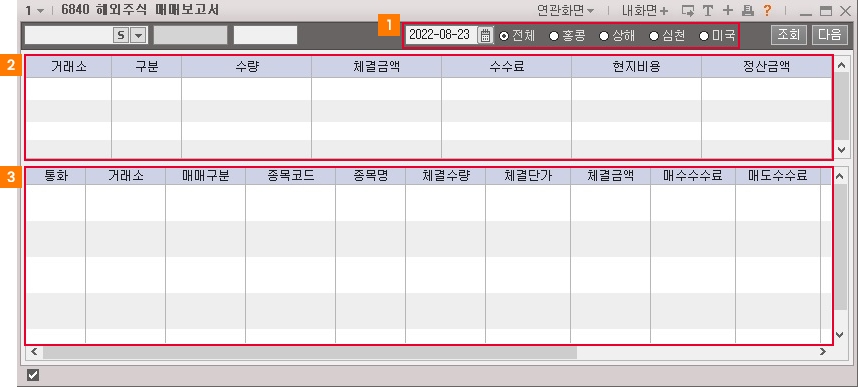Toggle the checkbox in the bottom status bar

click(x=33, y=375)
